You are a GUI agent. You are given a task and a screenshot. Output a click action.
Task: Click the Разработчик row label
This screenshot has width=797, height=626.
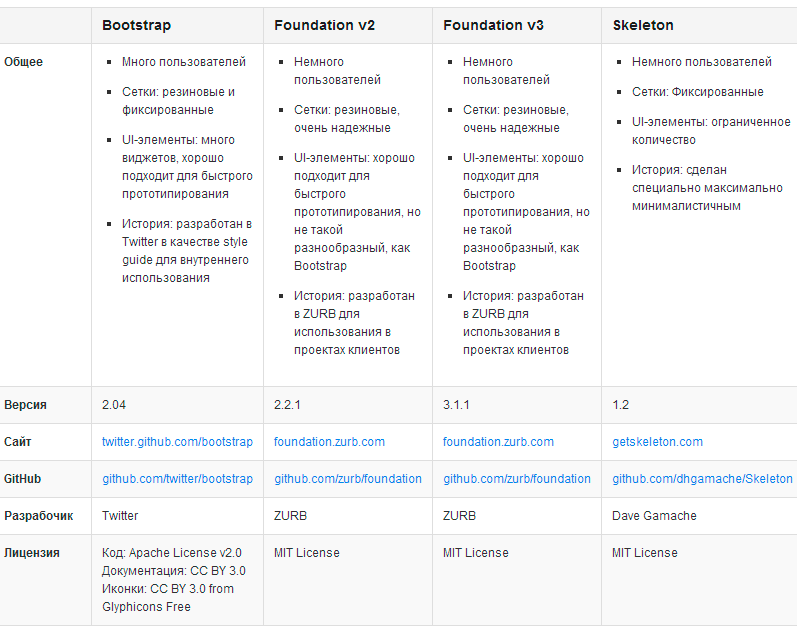point(39,516)
